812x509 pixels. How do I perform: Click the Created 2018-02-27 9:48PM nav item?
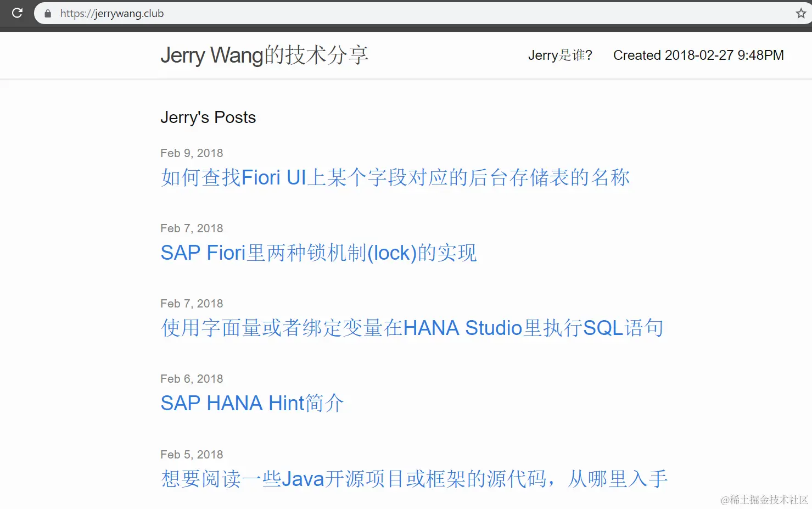click(x=698, y=55)
